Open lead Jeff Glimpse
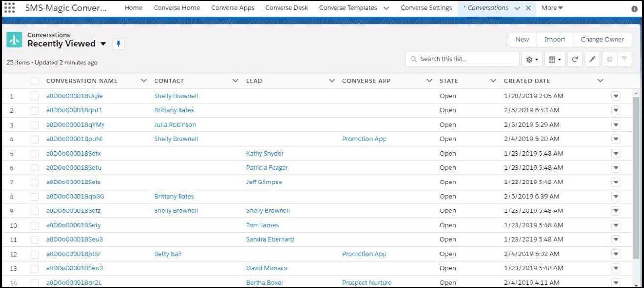 pyautogui.click(x=264, y=182)
